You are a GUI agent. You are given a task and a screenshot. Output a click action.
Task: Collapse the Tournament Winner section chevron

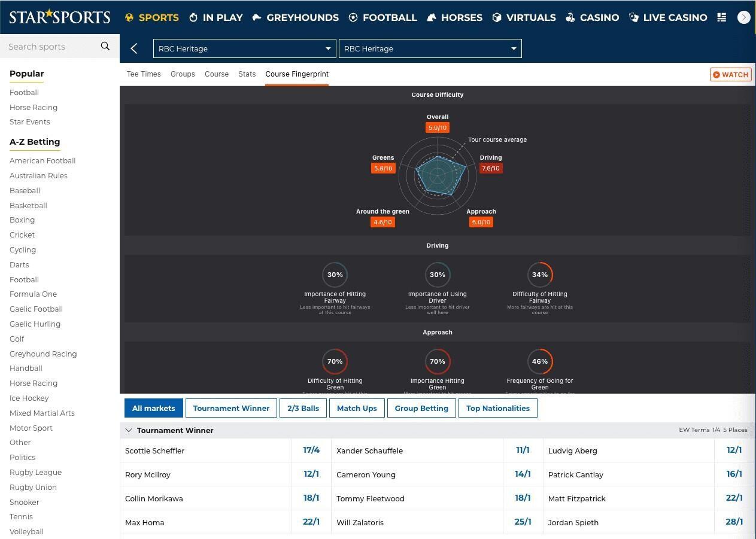click(128, 430)
